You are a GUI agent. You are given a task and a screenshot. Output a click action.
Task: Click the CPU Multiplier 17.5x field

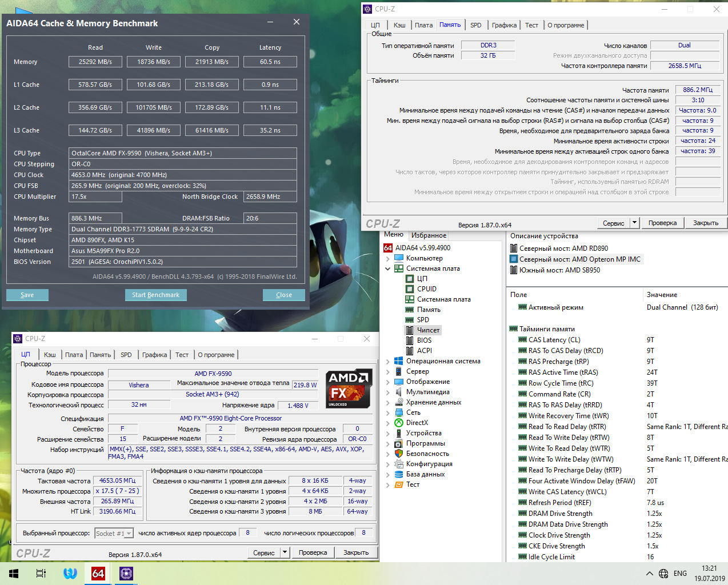pos(95,197)
